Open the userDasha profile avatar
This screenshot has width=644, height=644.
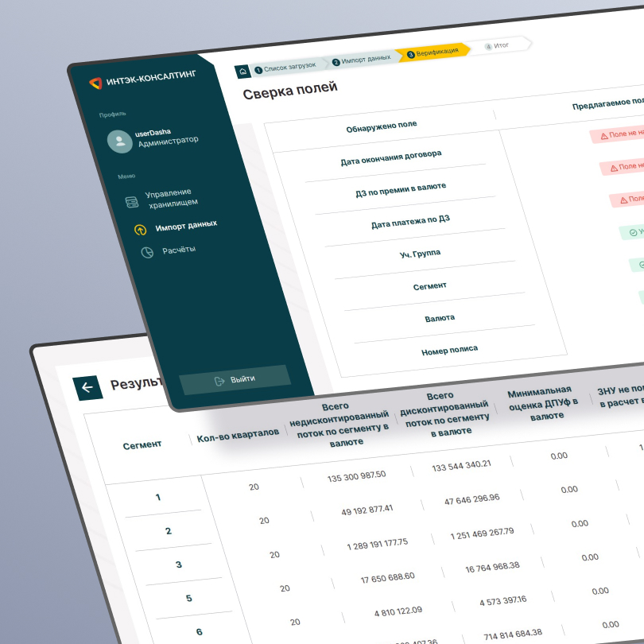coord(120,142)
